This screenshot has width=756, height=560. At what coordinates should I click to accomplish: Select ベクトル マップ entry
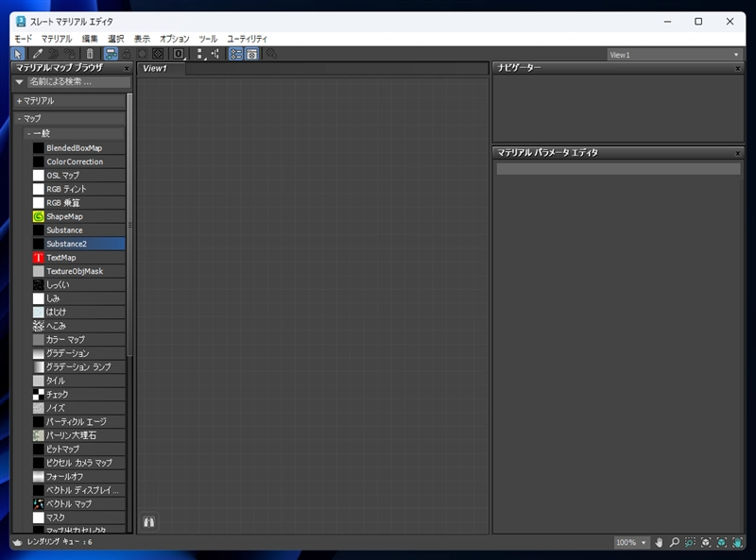(x=78, y=503)
